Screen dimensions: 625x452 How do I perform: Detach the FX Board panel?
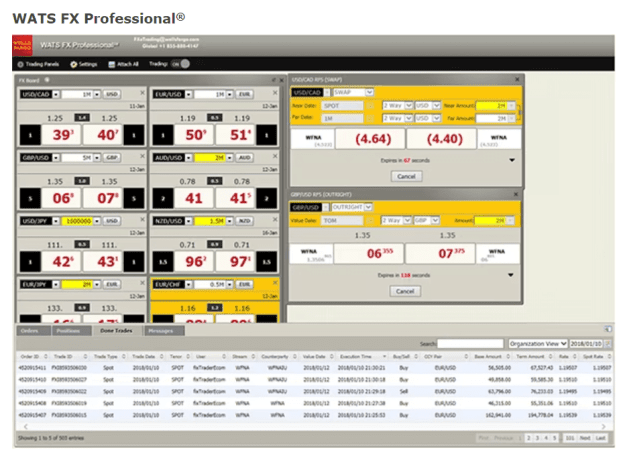click(x=274, y=80)
